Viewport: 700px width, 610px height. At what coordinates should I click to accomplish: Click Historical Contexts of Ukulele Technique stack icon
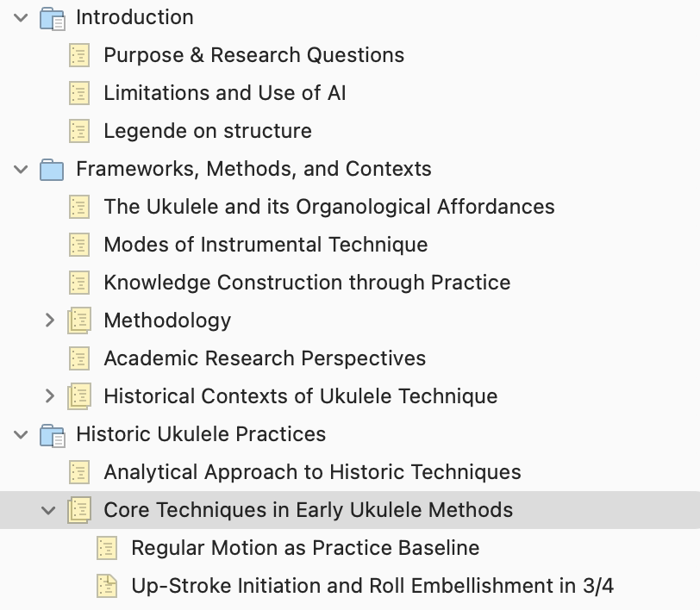[x=79, y=396]
